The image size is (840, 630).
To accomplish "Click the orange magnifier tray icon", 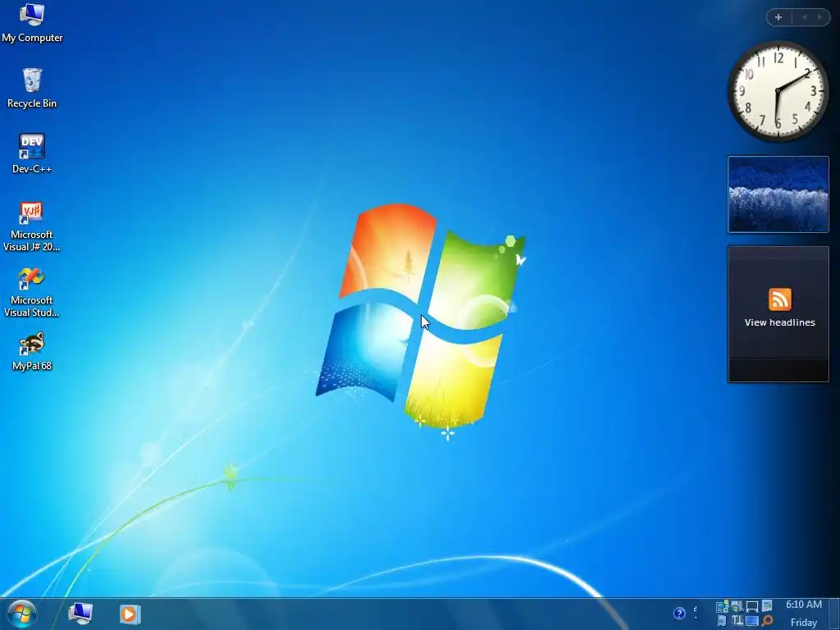I will pyautogui.click(x=767, y=621).
